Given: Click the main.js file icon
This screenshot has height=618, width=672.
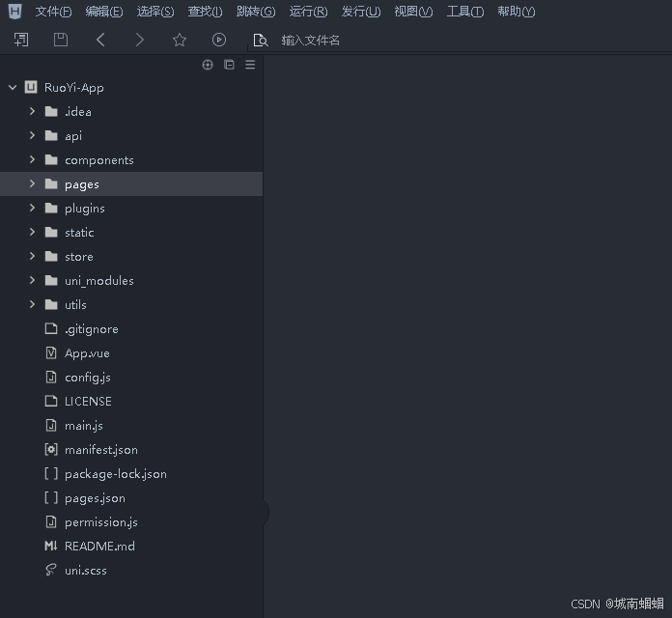Looking at the screenshot, I should coord(51,425).
